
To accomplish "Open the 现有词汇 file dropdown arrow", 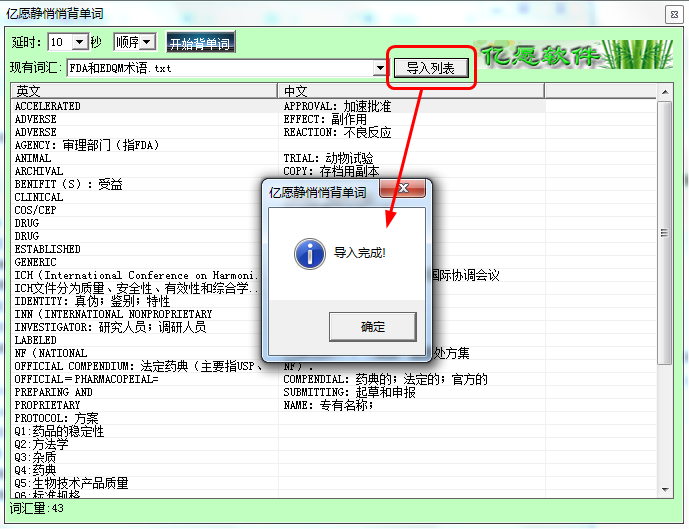I will [380, 68].
